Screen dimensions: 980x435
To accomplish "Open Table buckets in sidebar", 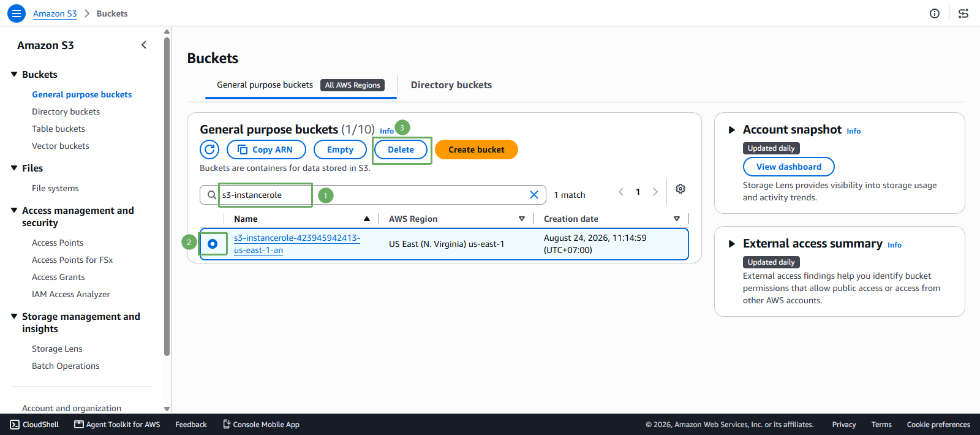I will [59, 129].
